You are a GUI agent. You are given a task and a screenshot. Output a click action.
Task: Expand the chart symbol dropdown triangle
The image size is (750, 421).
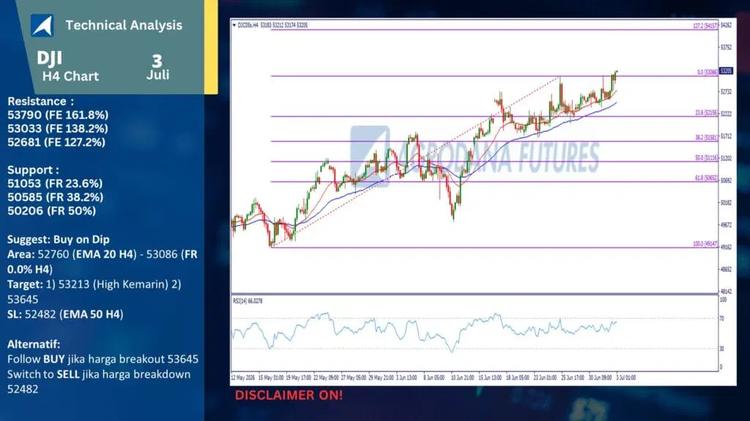tap(234, 25)
